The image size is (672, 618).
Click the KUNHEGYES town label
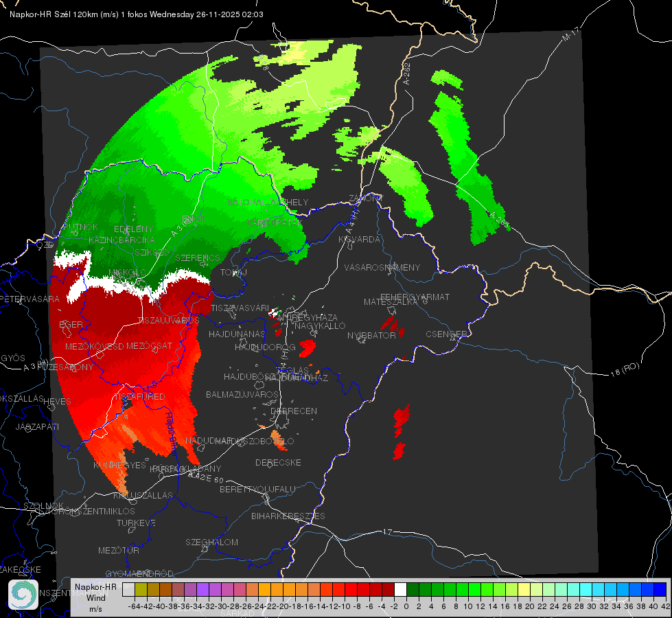pos(120,466)
